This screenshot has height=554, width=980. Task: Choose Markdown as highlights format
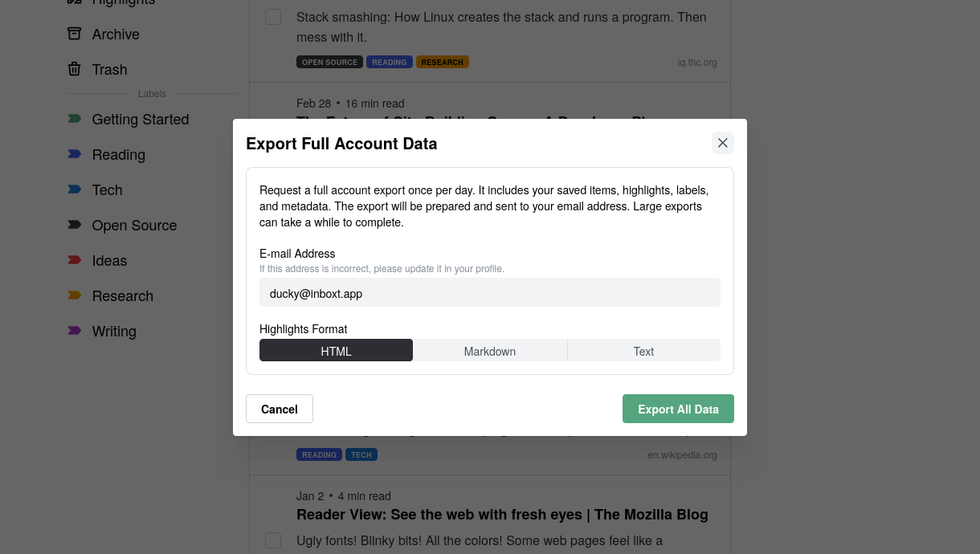coord(490,350)
